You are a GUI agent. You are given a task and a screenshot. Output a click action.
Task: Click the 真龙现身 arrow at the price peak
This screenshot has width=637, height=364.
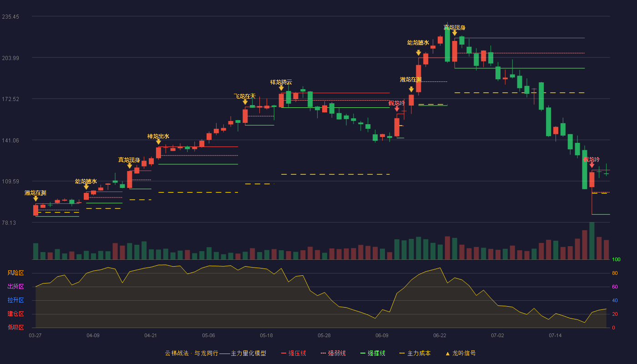click(455, 33)
